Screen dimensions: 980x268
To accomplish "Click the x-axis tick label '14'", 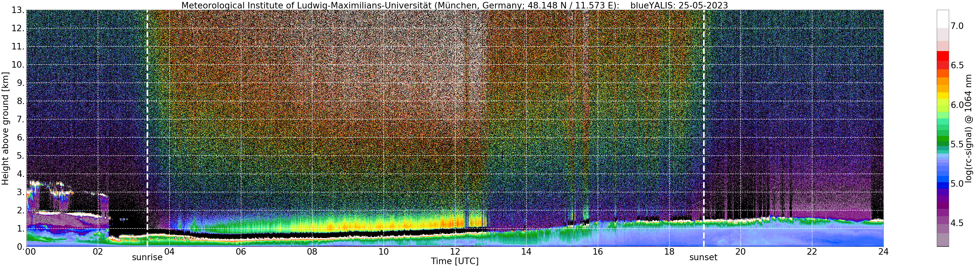I will [526, 252].
